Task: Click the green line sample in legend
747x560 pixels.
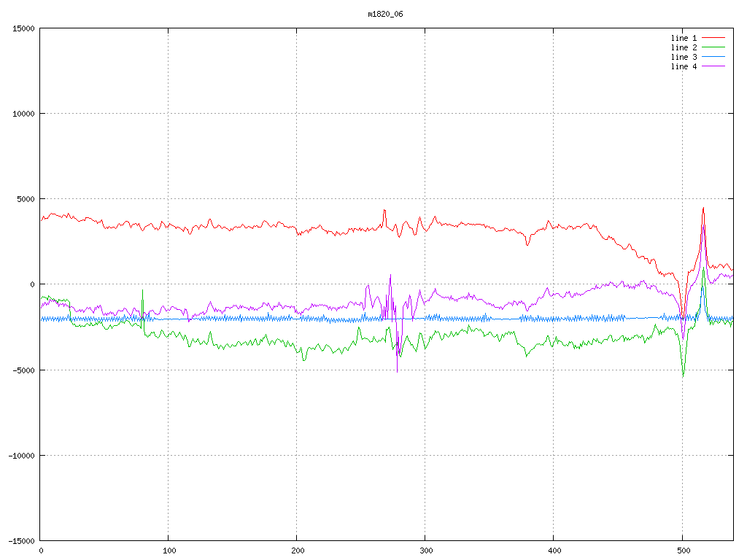Action: (x=713, y=47)
